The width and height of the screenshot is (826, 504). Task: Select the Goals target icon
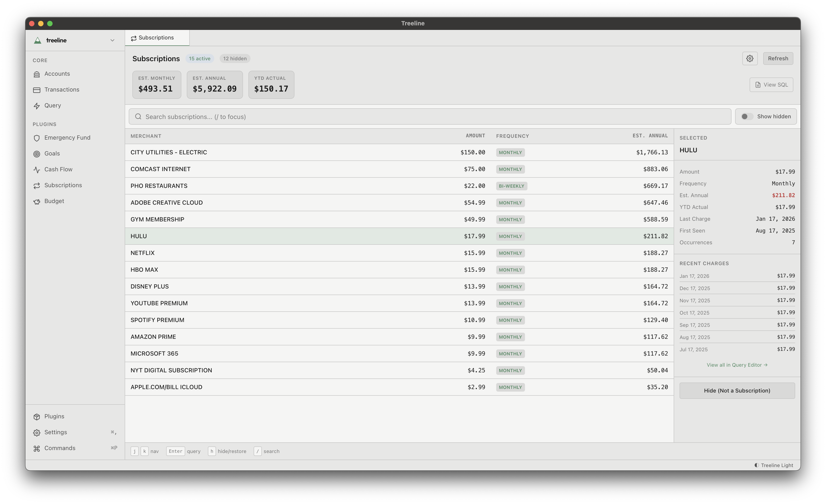(x=37, y=153)
